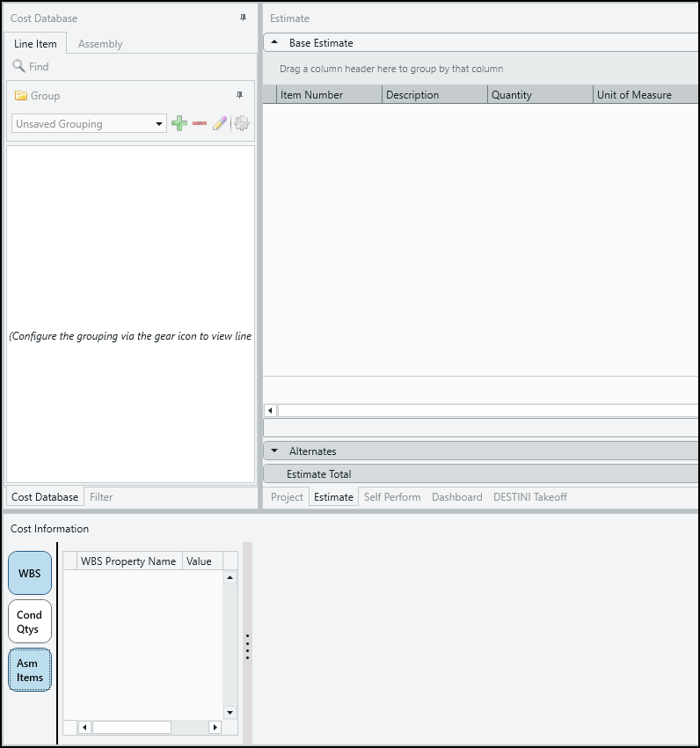
Task: Switch to the Assembly tab
Action: (100, 43)
